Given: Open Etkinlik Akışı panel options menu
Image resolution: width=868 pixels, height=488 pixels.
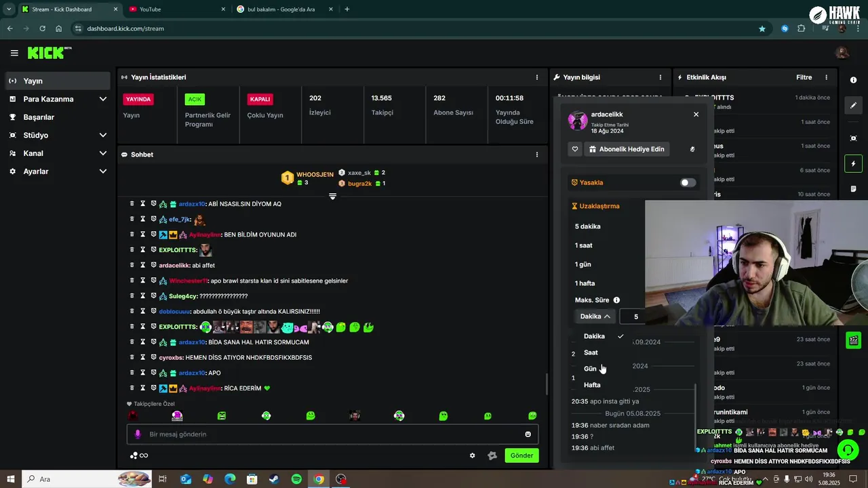Looking at the screenshot, I should pos(826,77).
